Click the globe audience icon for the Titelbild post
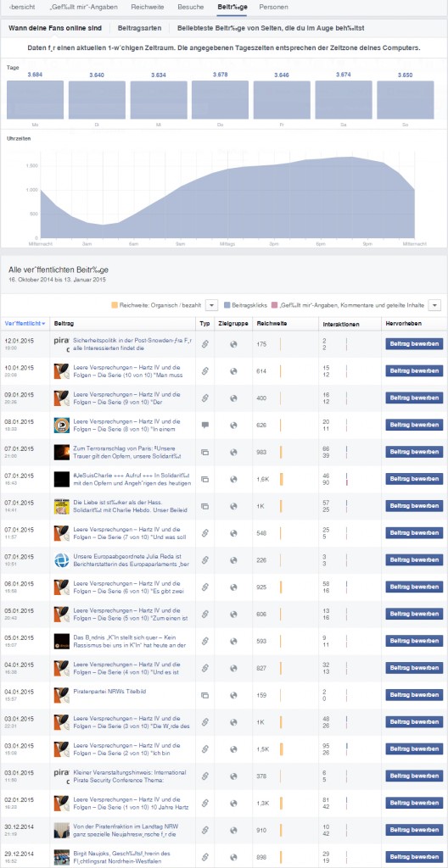448x868 pixels. pyautogui.click(x=233, y=695)
